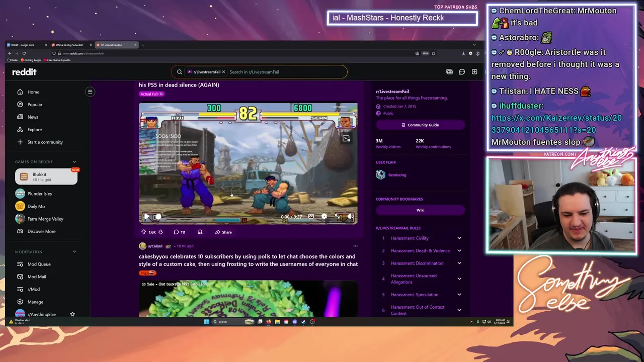Collapse the Moderation section
Viewport: 644px width, 362px height.
(74, 252)
